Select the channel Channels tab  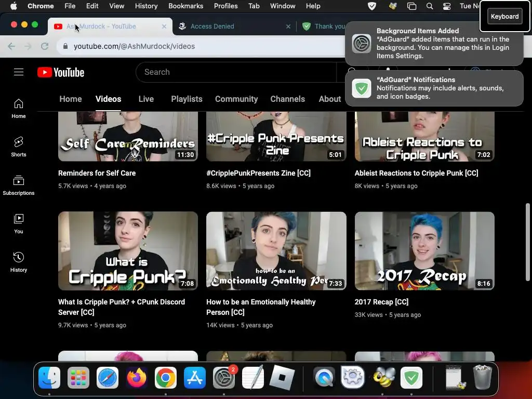pyautogui.click(x=288, y=99)
